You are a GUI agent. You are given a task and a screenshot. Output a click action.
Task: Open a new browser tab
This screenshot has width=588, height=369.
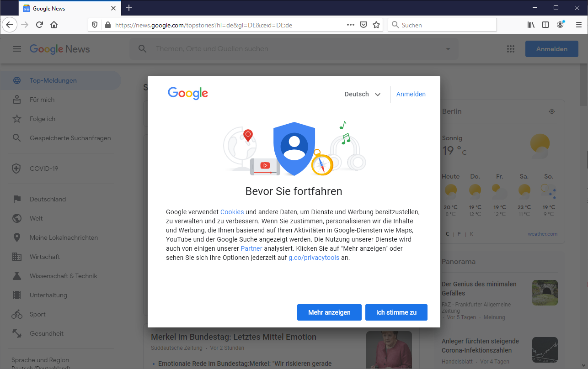point(129,8)
